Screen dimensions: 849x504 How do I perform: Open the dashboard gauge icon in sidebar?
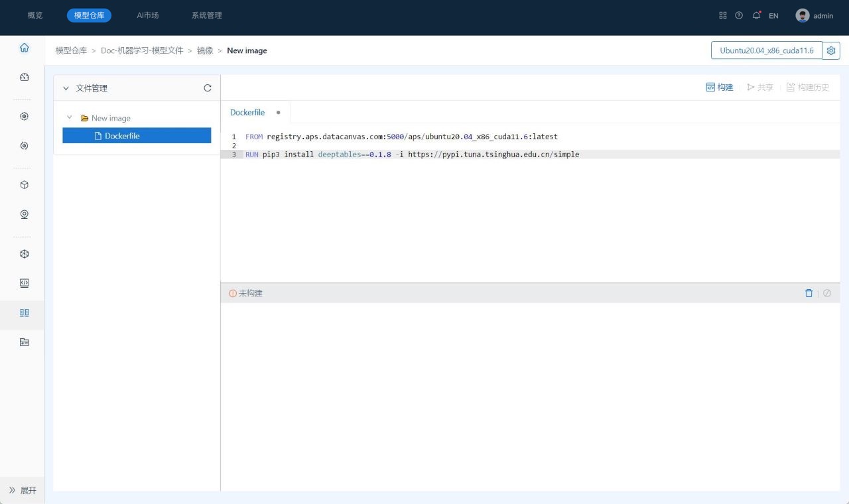pos(25,77)
